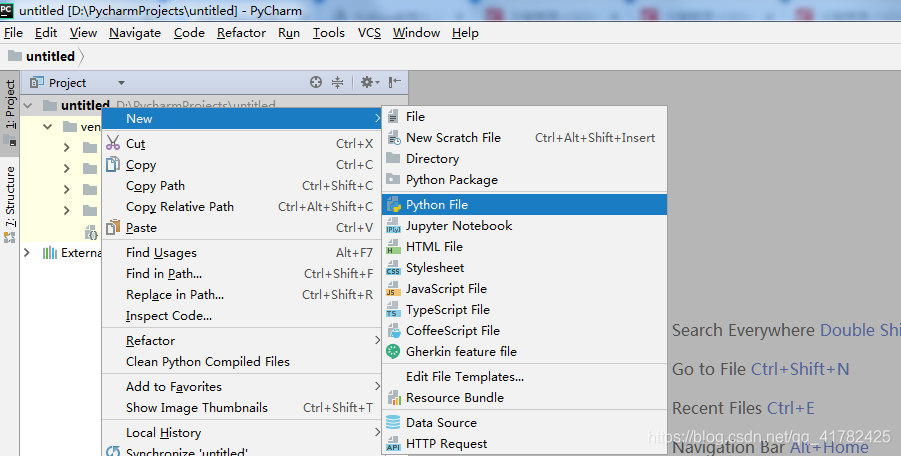The height and width of the screenshot is (456, 901).
Task: Open the Code menu
Action: [x=190, y=33]
